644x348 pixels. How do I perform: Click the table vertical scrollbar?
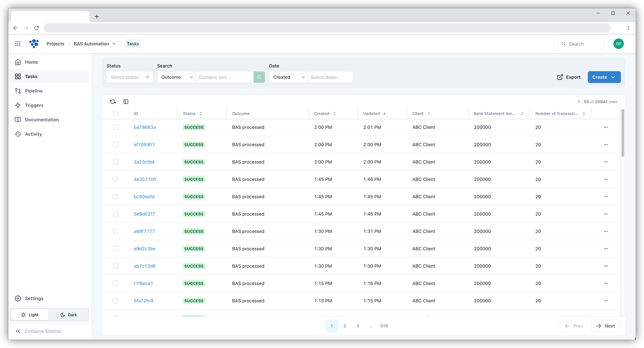[623, 133]
